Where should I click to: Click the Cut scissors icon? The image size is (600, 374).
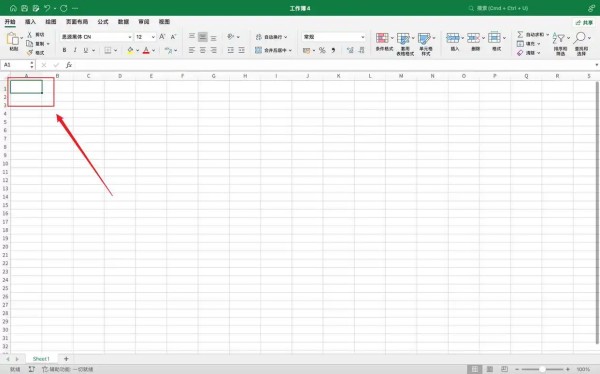(x=29, y=34)
